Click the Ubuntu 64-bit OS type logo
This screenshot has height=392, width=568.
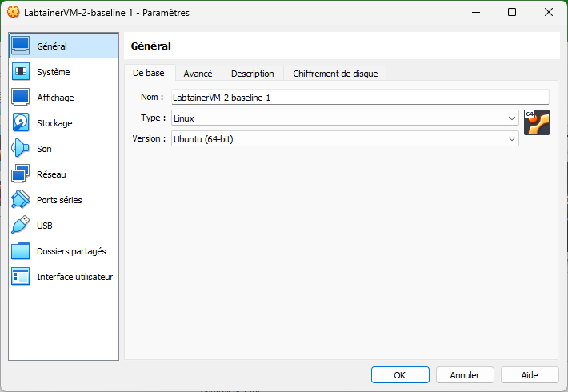pos(536,122)
